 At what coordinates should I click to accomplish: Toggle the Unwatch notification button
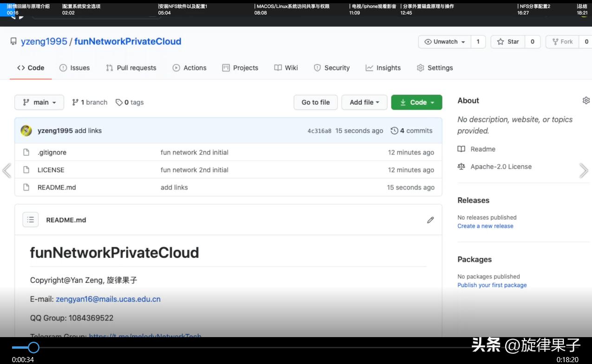click(x=445, y=42)
